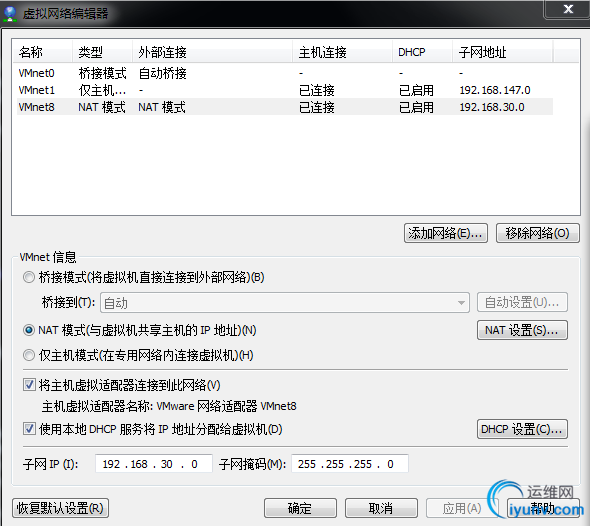
Task: Click the Virtual Network Editor title icon
Action: point(10,14)
